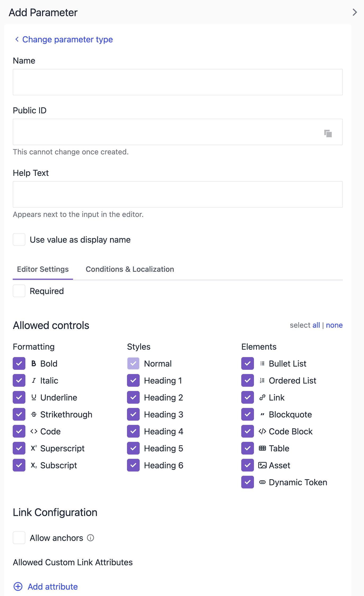The image size is (364, 596).
Task: Click the Subscript formatting icon
Action: pyautogui.click(x=34, y=465)
